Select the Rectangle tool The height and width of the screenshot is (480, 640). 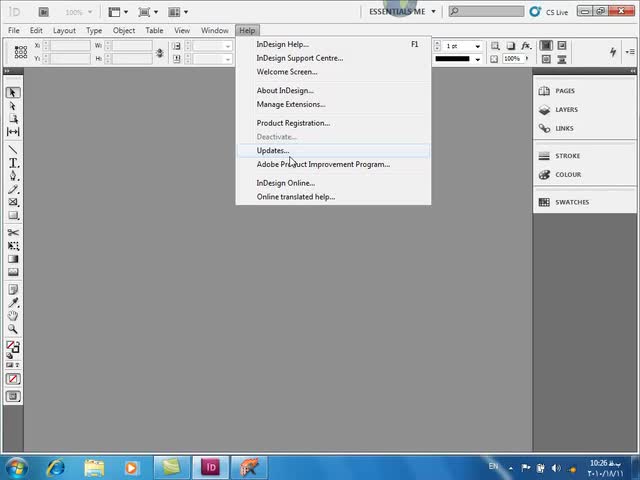13,215
